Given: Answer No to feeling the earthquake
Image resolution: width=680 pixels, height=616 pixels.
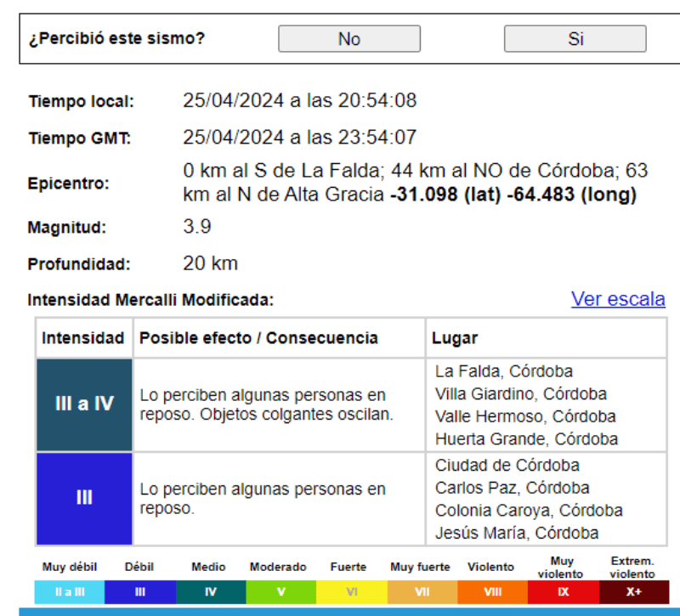Looking at the screenshot, I should pos(349,39).
